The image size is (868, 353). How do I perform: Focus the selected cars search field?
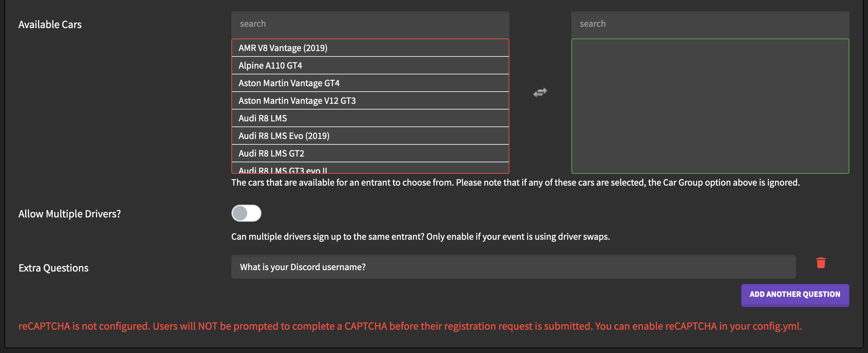coord(710,24)
